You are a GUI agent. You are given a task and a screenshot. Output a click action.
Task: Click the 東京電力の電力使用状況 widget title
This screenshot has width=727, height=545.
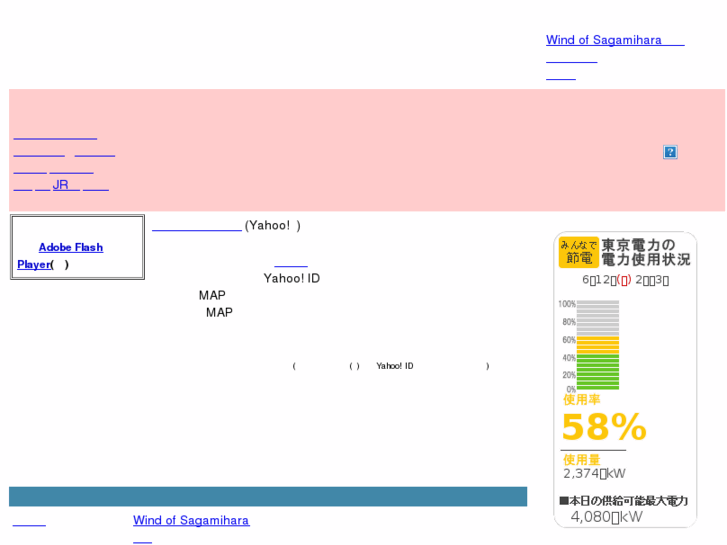646,252
